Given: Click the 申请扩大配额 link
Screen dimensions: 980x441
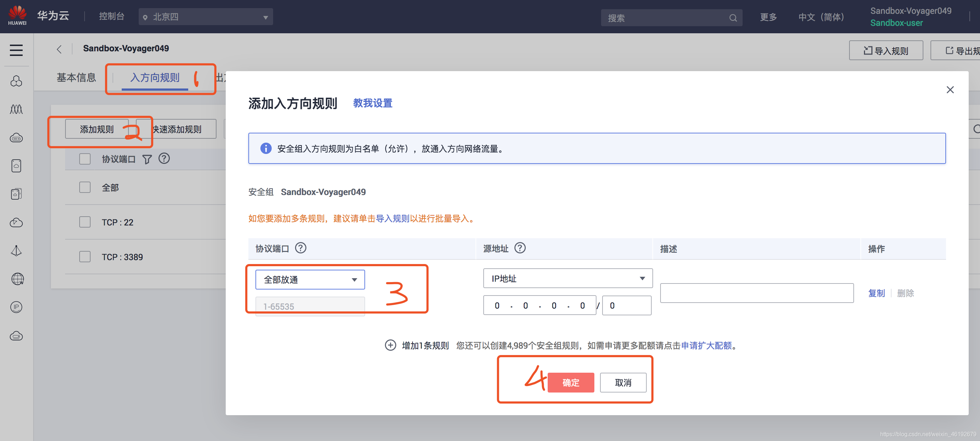Looking at the screenshot, I should click(706, 345).
